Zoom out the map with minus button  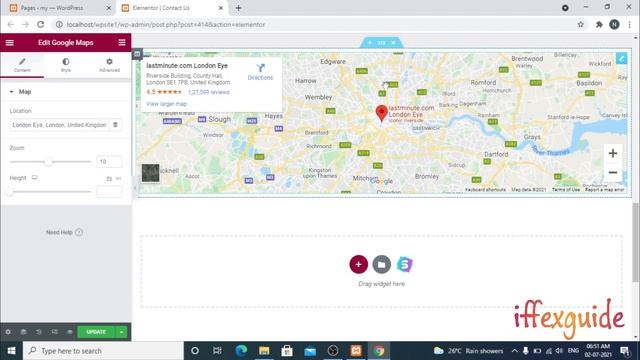coord(613,172)
